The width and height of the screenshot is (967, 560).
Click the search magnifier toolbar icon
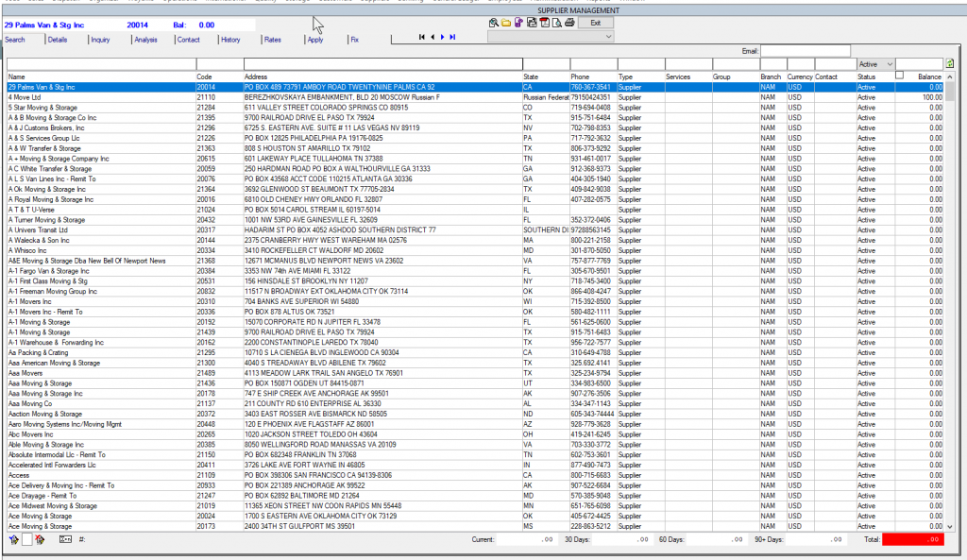(493, 23)
